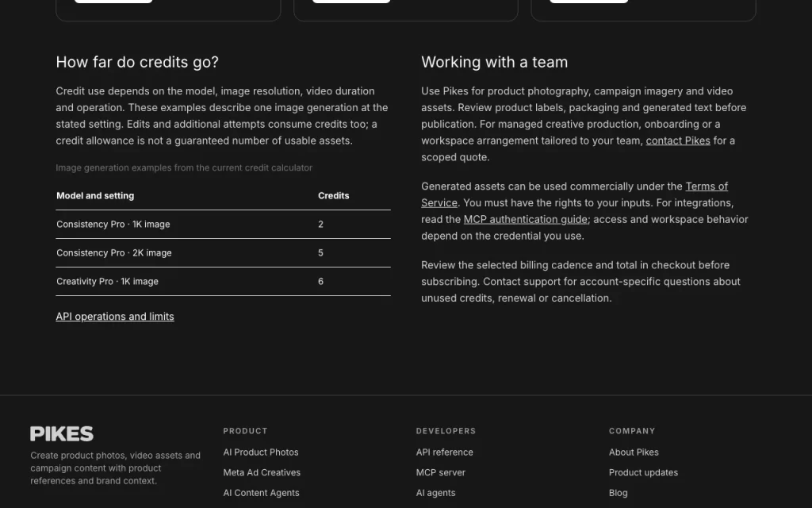Go to AI Product Photos page
The image size is (812, 508).
click(260, 452)
